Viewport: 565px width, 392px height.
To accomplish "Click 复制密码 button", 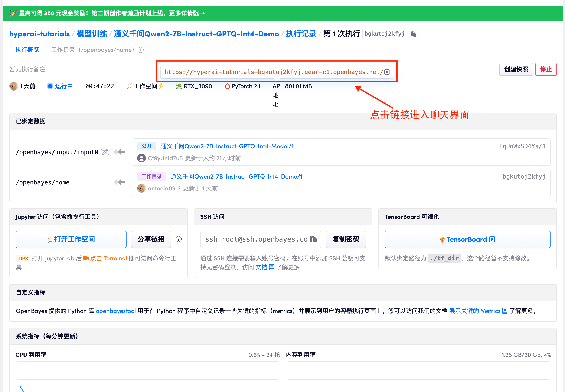I will (346, 239).
